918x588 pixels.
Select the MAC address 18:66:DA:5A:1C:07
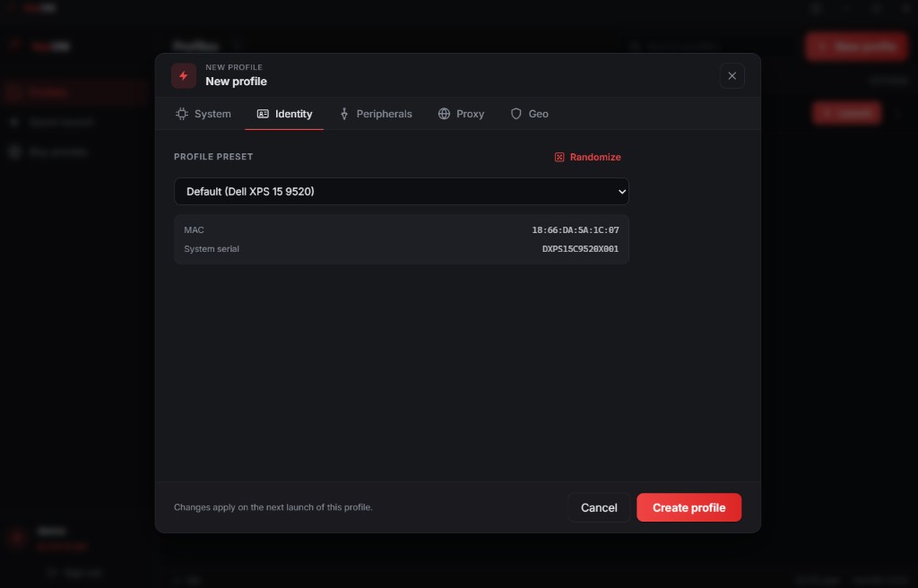575,230
